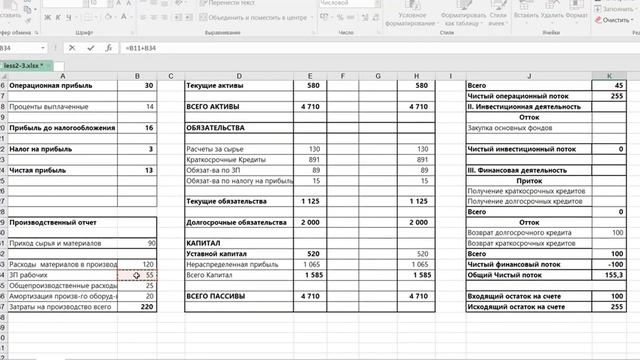Open the number format combo dropdown arrow
This screenshot has height=360, width=640.
click(377, 3)
